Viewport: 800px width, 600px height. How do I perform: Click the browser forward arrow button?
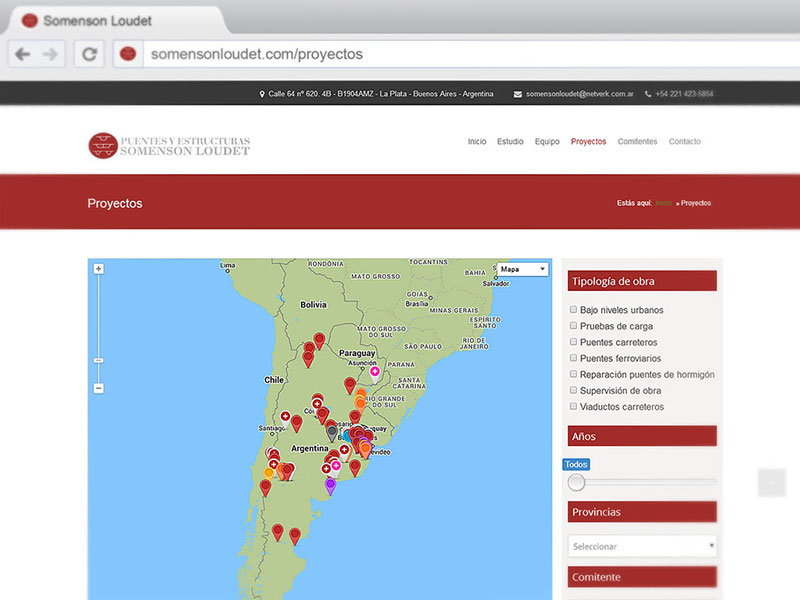click(51, 54)
